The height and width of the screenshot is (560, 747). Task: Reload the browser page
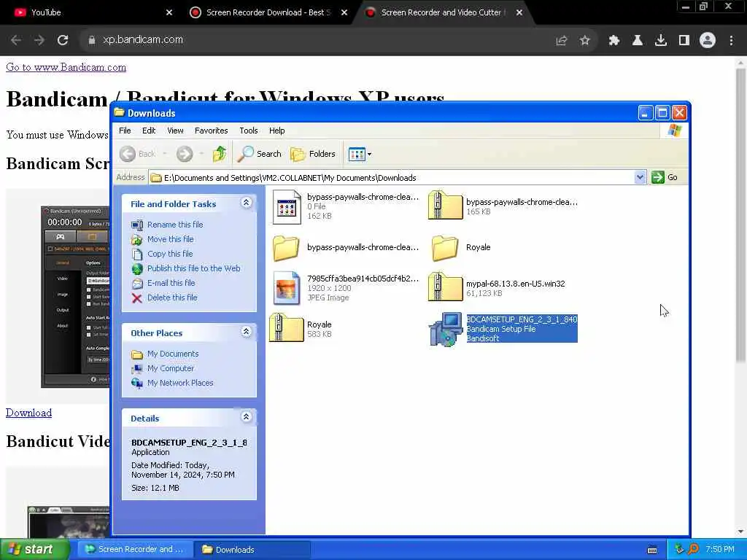[63, 40]
